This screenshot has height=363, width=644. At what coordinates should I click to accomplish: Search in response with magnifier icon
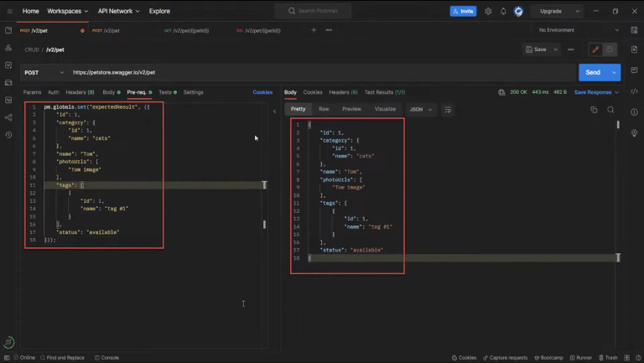pos(610,110)
